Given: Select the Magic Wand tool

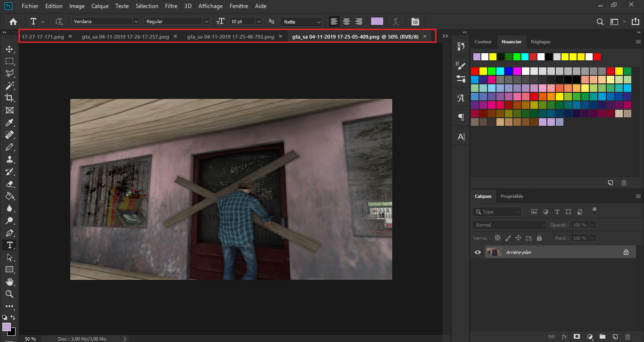Looking at the screenshot, I should (9, 86).
